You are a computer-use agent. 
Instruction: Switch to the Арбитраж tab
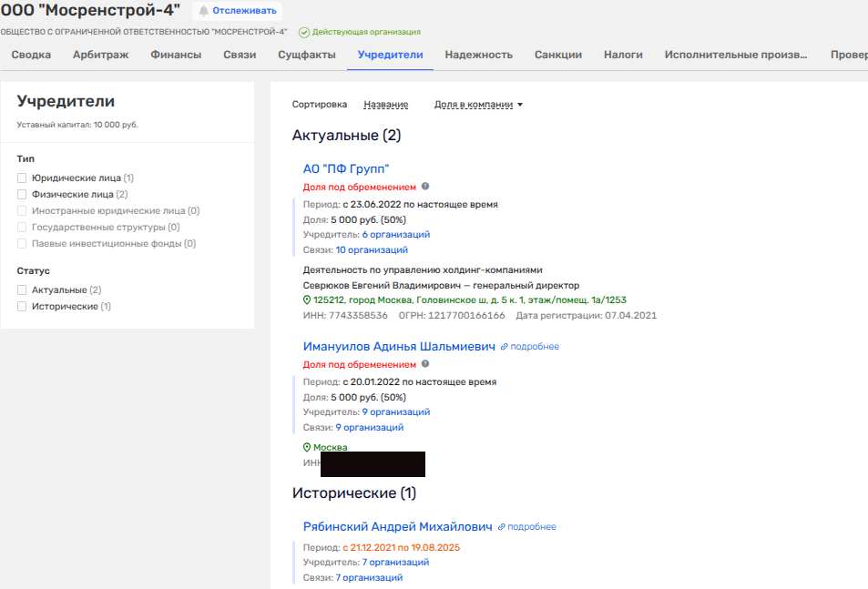100,55
